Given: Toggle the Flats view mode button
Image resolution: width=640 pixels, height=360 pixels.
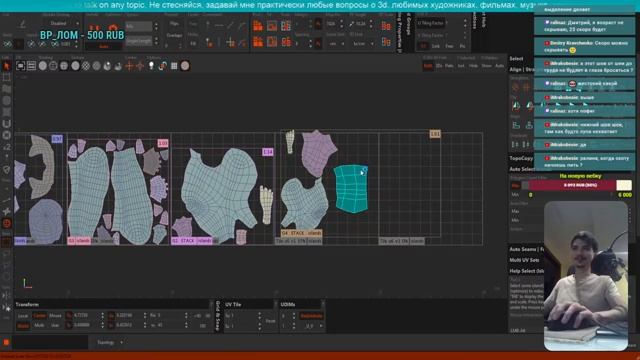Looking at the screenshot, I should 449,66.
